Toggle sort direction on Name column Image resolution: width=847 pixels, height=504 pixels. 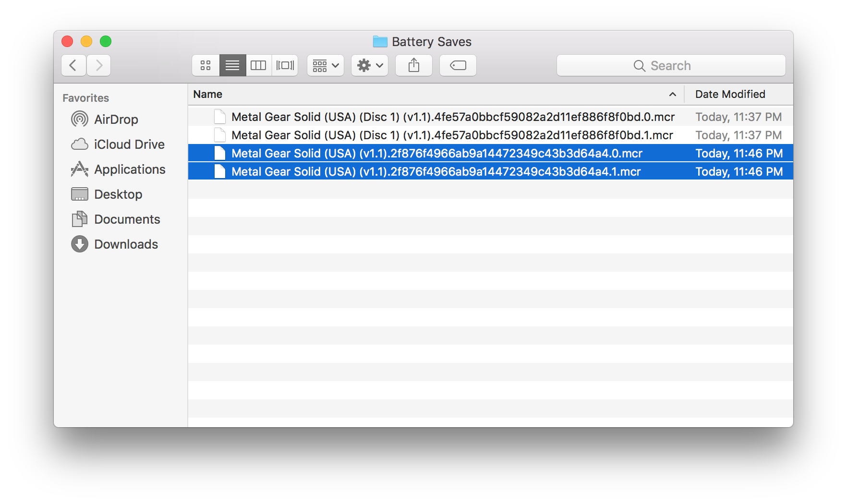click(672, 94)
